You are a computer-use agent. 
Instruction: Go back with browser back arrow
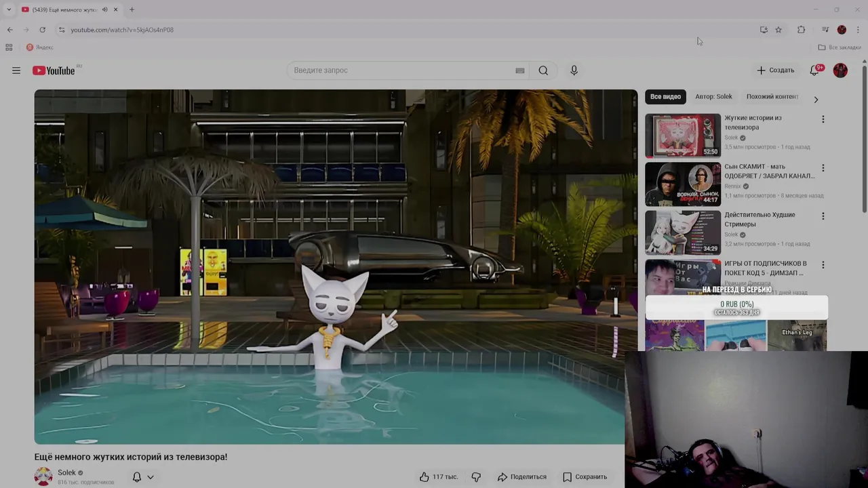(9, 30)
